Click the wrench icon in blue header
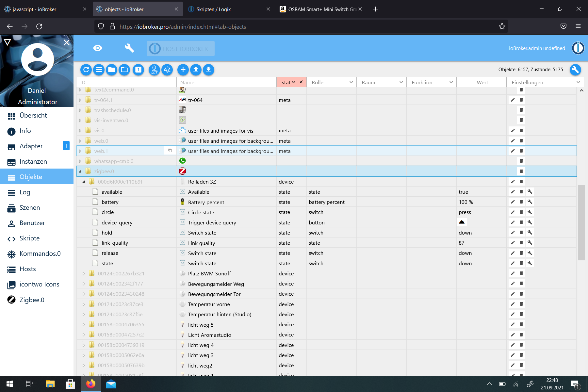The height and width of the screenshot is (392, 588). [x=129, y=48]
